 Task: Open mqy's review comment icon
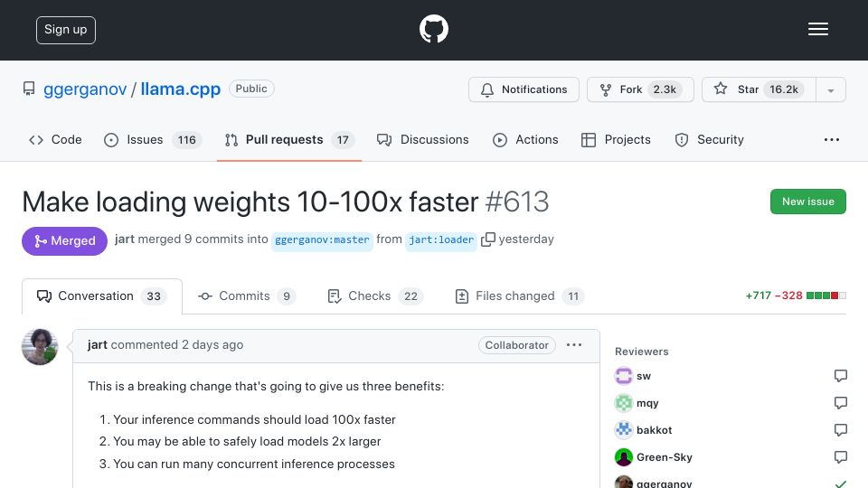click(840, 403)
